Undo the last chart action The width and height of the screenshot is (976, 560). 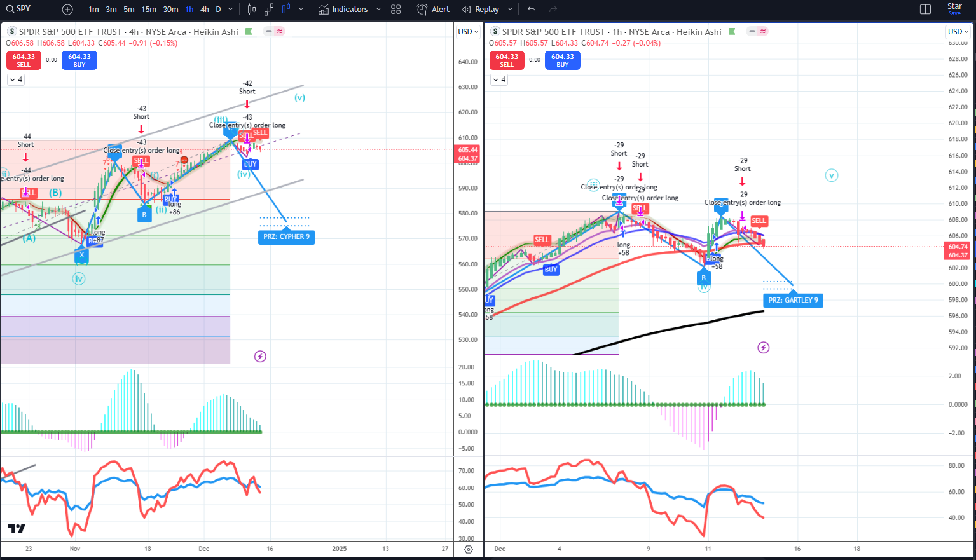coord(532,10)
